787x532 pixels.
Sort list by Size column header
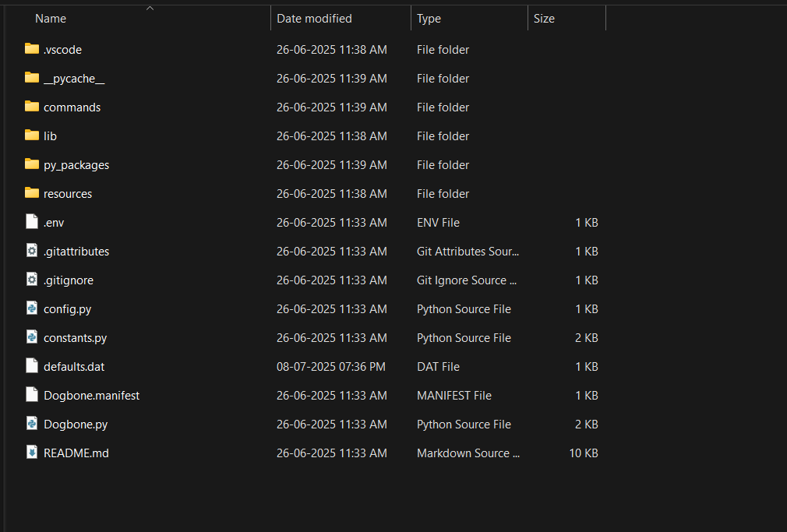click(x=544, y=19)
